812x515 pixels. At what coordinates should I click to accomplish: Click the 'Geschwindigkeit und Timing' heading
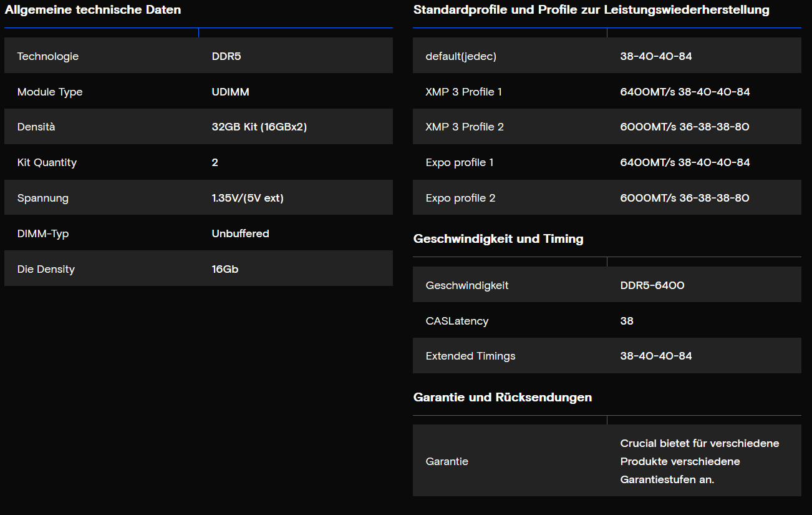(498, 239)
